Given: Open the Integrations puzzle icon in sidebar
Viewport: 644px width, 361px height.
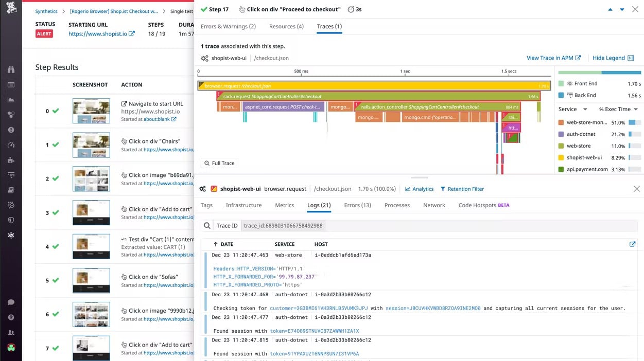Looking at the screenshot, I should [11, 160].
